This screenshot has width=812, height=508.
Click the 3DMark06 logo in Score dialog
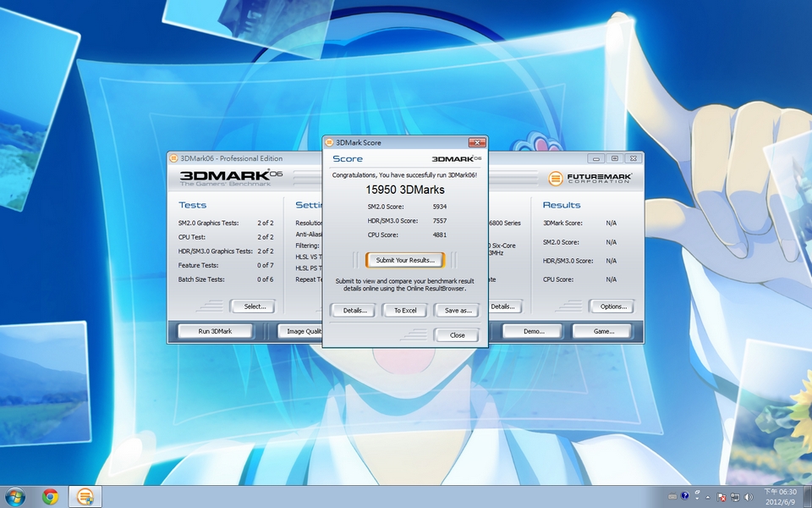[x=457, y=158]
